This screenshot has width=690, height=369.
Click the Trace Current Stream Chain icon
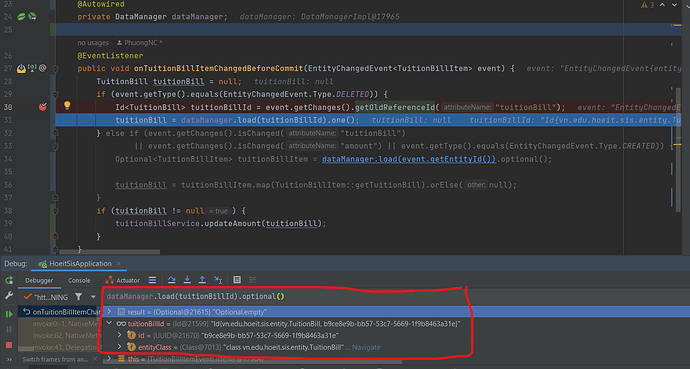click(x=253, y=280)
